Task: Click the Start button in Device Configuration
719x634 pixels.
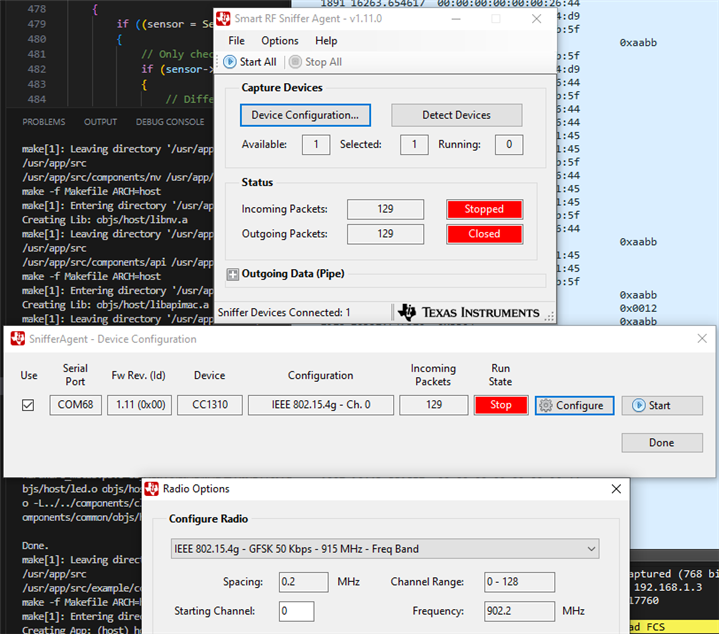Action: point(662,406)
